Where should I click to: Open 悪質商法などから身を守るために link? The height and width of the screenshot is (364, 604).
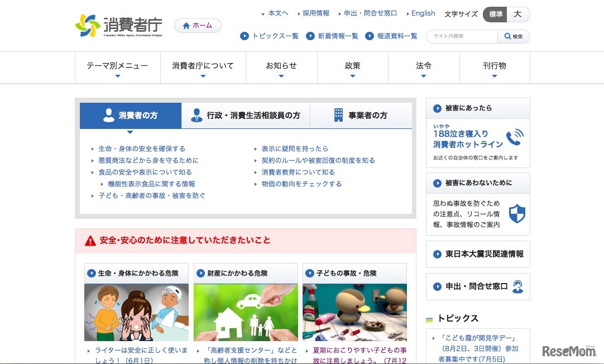(148, 160)
